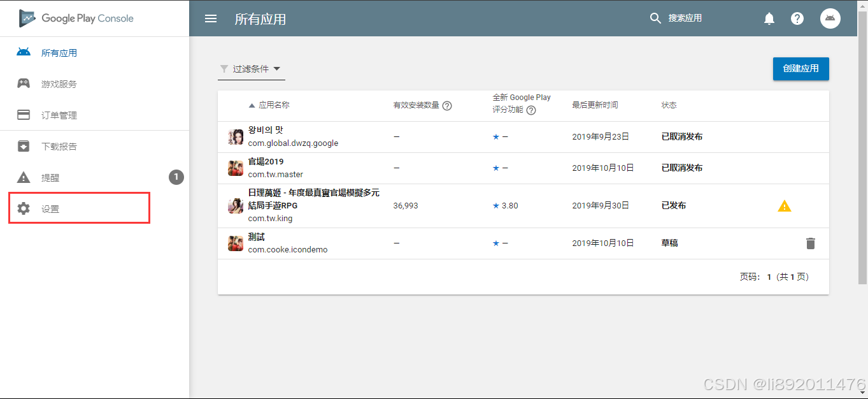Expand the 过滤条件 dropdown
868x399 pixels.
252,69
